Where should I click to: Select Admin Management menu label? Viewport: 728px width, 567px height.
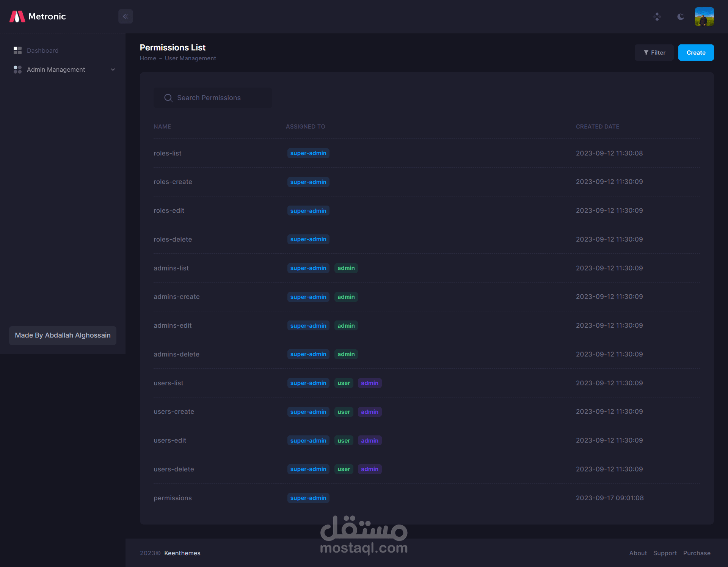56,69
